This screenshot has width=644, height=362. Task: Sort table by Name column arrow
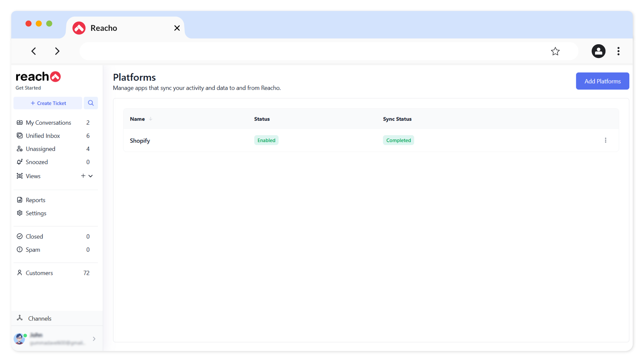tap(151, 119)
